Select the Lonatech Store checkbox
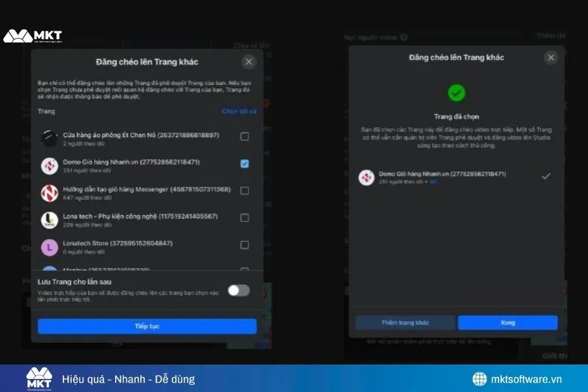 coord(244,244)
